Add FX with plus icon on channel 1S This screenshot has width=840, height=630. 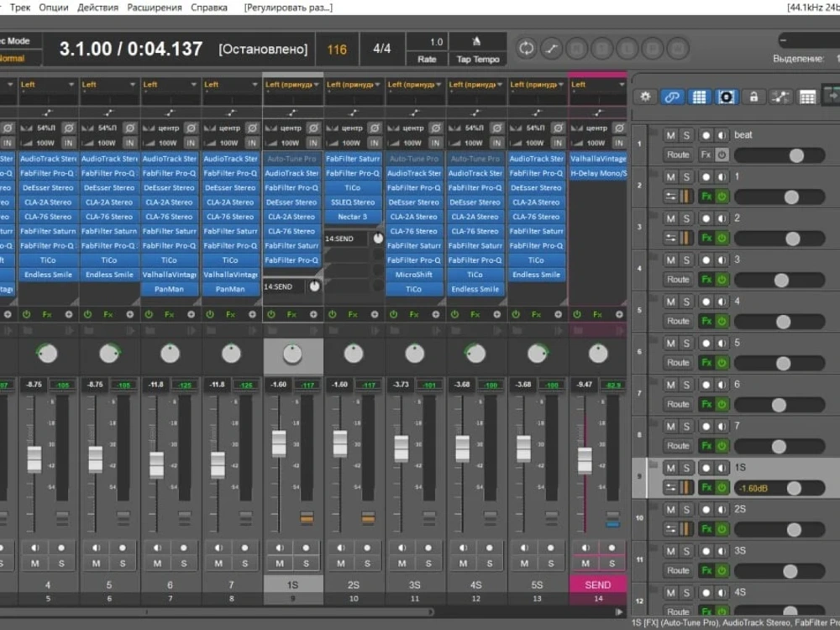click(x=313, y=314)
